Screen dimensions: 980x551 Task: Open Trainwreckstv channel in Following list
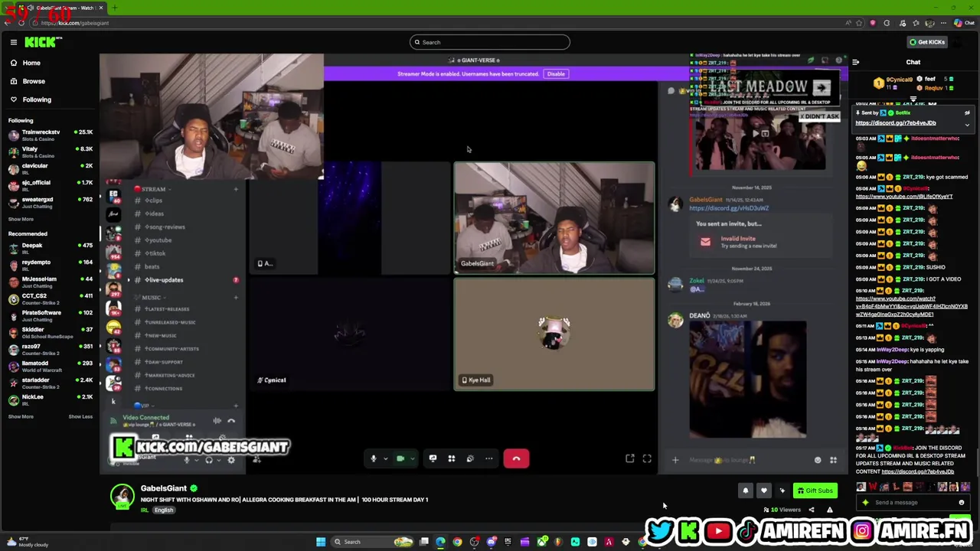pos(48,135)
